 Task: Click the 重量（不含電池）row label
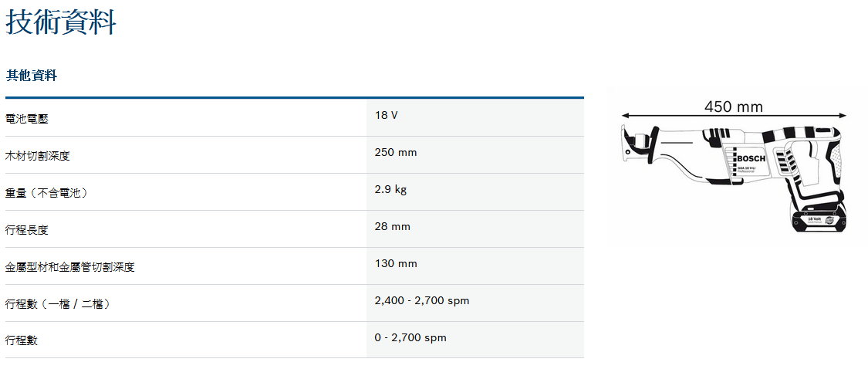click(46, 193)
